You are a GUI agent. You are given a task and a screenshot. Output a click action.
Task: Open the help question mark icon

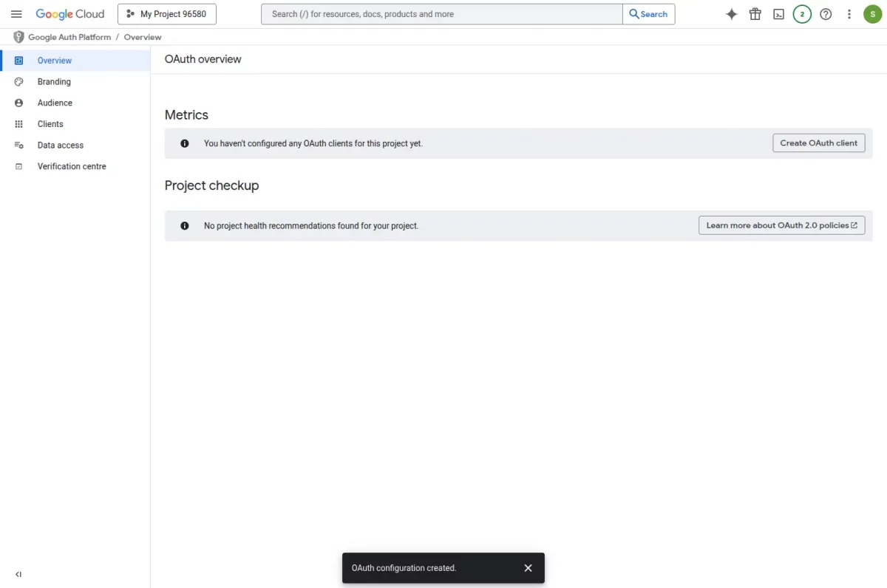826,14
